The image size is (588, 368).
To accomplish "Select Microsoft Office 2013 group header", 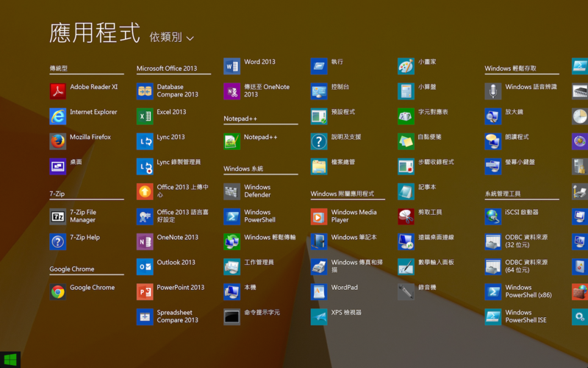I will [x=167, y=68].
